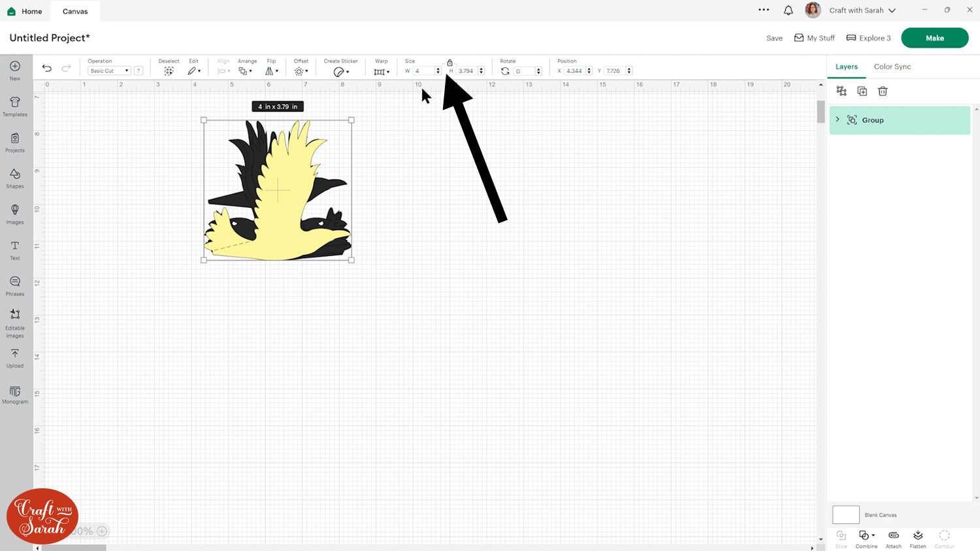Open the Operation Basic Cut dropdown
The width and height of the screenshot is (980, 551).
[109, 71]
